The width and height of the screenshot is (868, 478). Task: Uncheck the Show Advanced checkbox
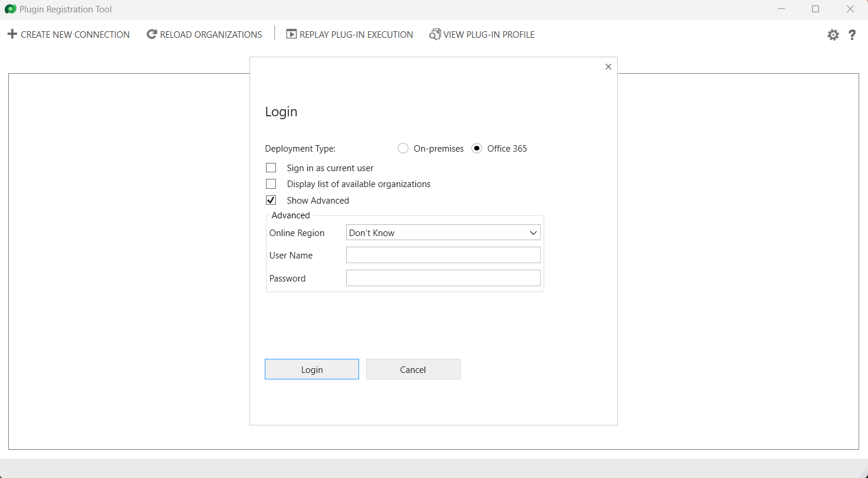pyautogui.click(x=271, y=201)
